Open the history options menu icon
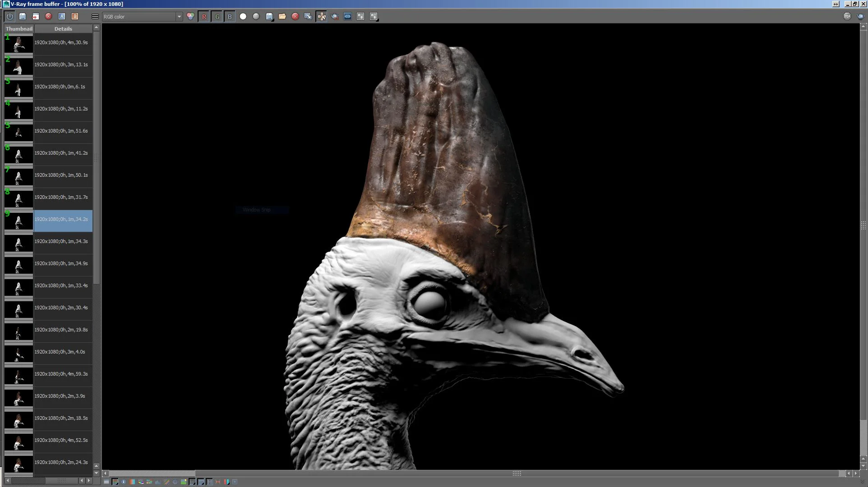 [95, 17]
